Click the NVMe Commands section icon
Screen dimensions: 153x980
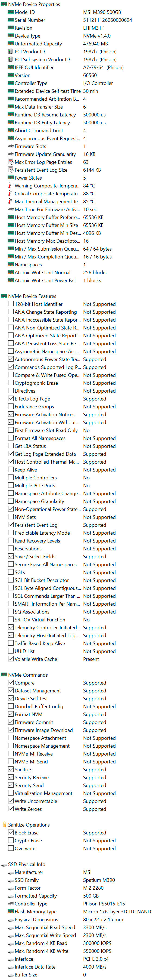(4, 675)
